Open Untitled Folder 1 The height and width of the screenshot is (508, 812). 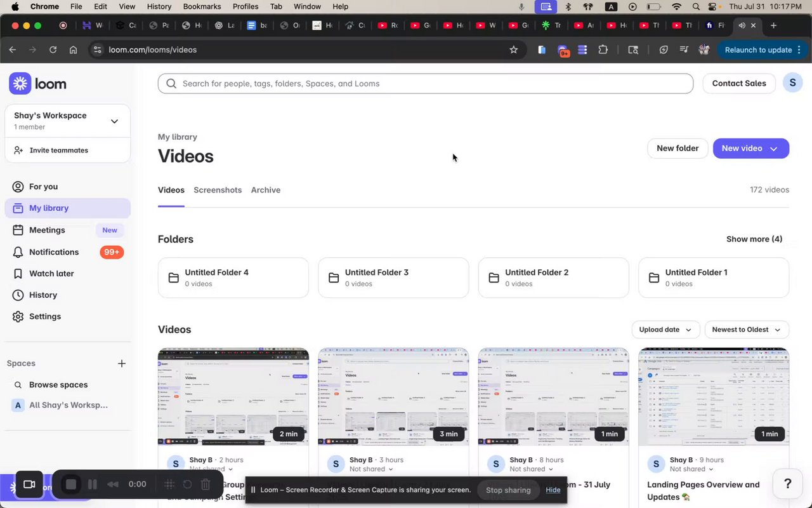[714, 277]
